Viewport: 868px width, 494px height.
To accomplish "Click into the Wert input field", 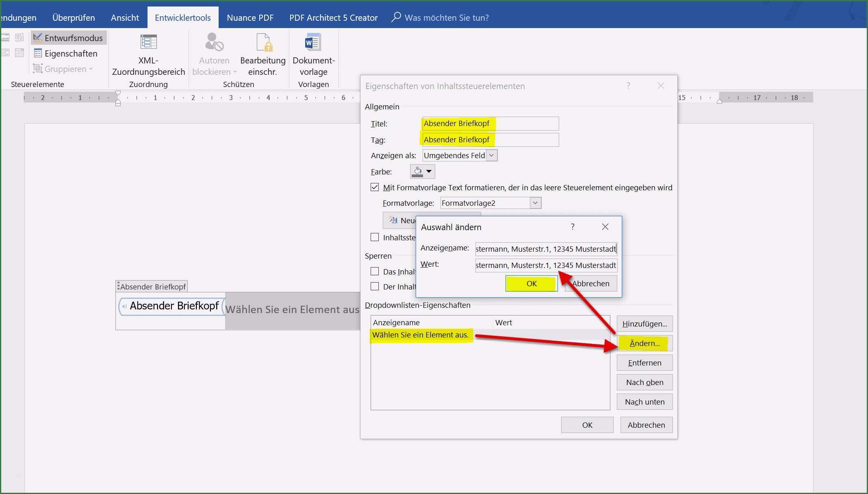I will pyautogui.click(x=546, y=265).
